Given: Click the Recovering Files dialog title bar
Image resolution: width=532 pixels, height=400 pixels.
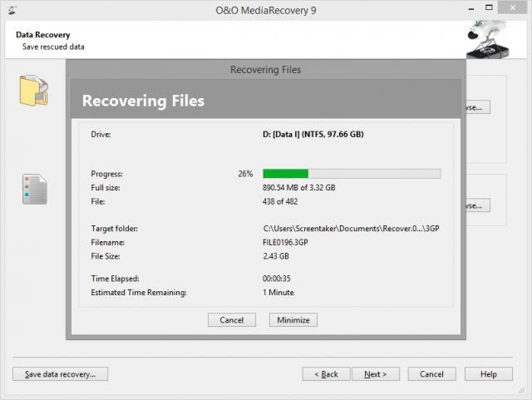Looking at the screenshot, I should click(266, 70).
